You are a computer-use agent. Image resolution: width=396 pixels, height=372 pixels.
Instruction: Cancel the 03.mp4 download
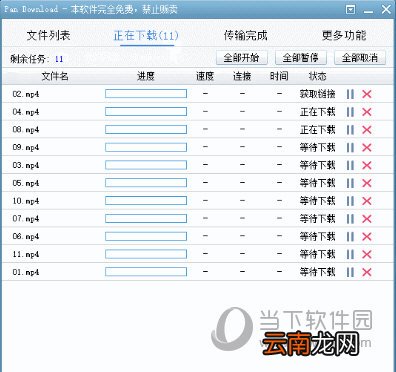[367, 165]
